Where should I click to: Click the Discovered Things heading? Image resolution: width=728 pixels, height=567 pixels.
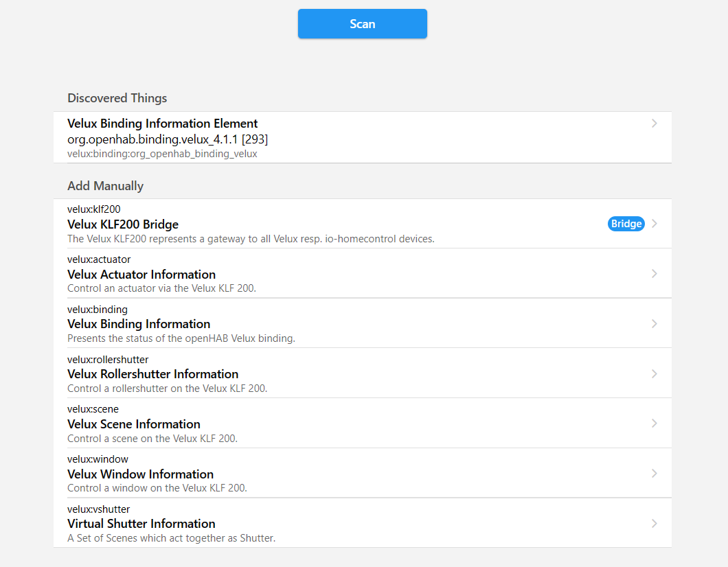[x=117, y=98]
